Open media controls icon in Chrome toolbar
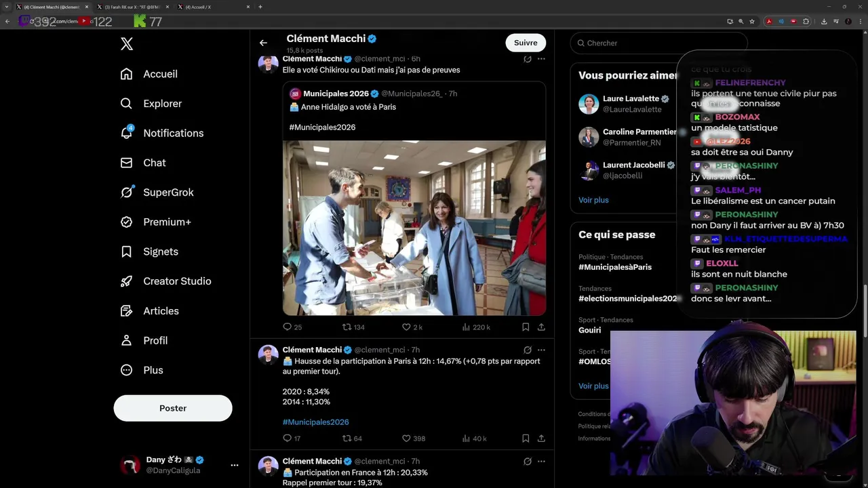Image resolution: width=868 pixels, height=488 pixels. [835, 22]
